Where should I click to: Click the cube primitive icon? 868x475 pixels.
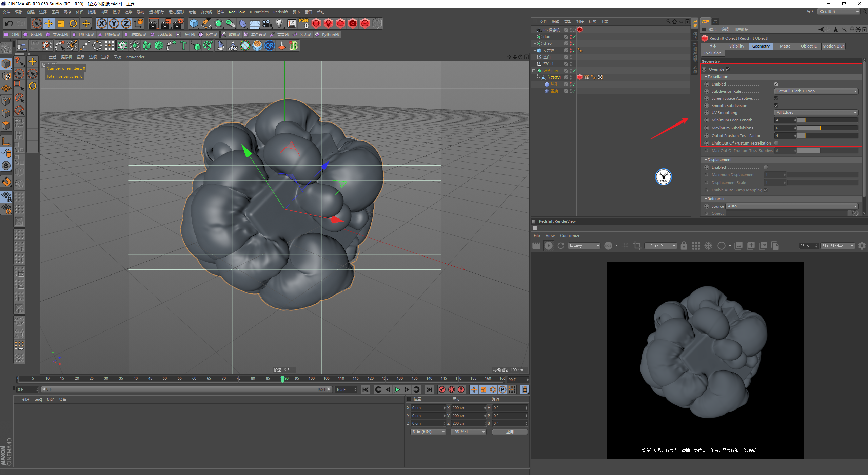point(194,23)
